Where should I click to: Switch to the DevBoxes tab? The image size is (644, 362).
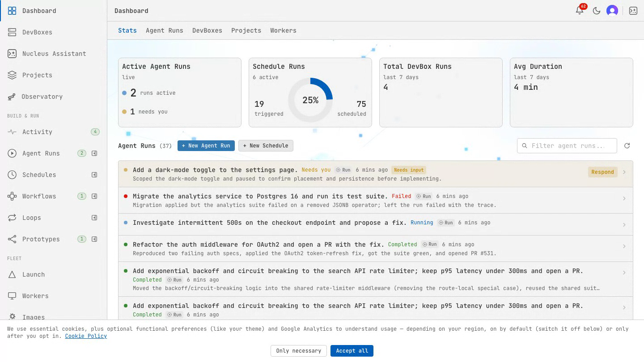click(207, 30)
